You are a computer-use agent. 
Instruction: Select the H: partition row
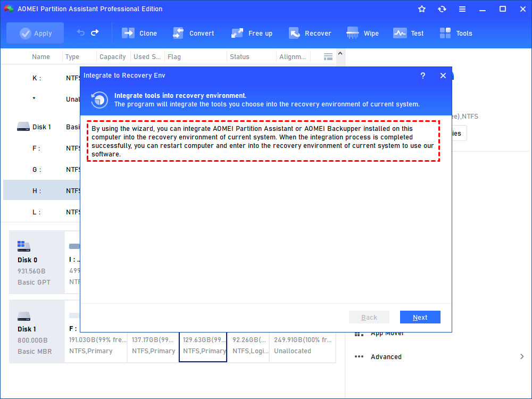[x=41, y=190]
